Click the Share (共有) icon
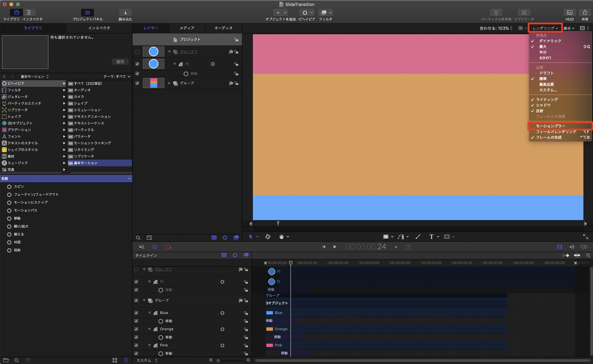 (x=585, y=13)
